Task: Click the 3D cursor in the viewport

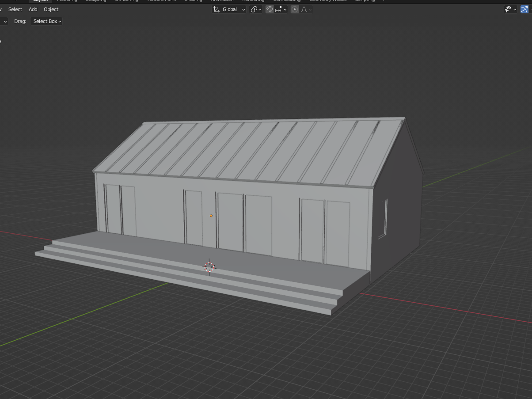Action: click(209, 267)
